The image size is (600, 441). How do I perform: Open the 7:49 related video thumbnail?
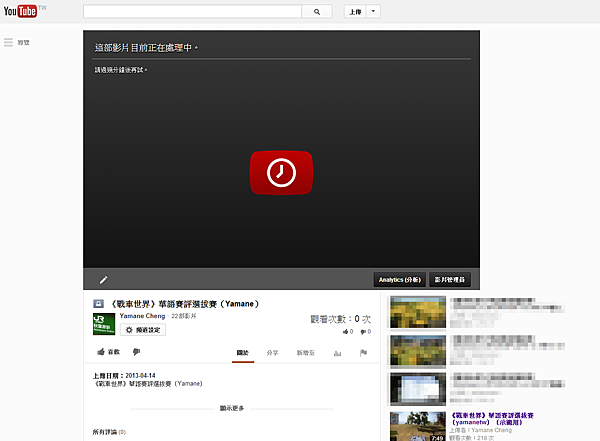coord(418,426)
